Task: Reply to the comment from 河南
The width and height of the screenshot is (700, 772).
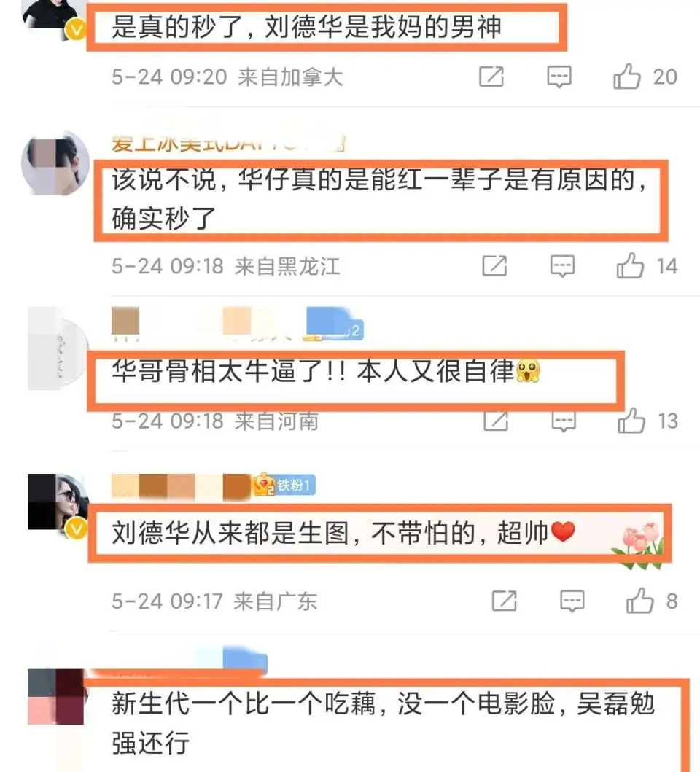Action: (x=564, y=421)
